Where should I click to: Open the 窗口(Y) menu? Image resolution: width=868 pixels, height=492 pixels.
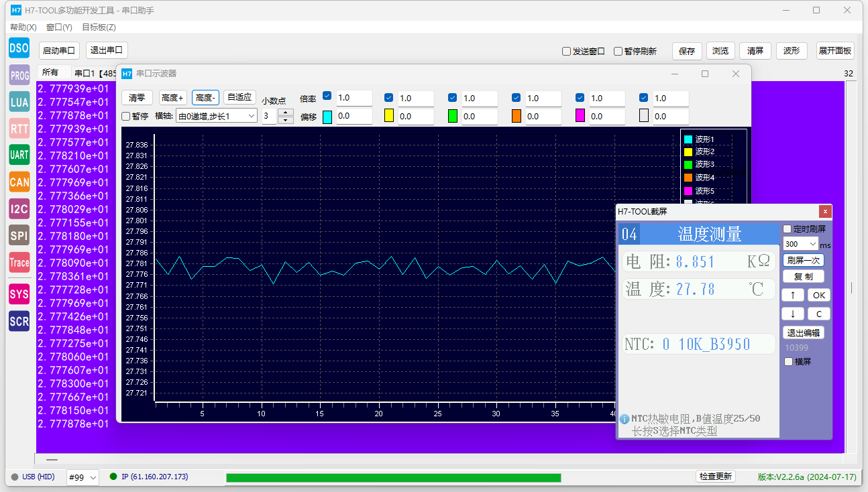tap(59, 27)
